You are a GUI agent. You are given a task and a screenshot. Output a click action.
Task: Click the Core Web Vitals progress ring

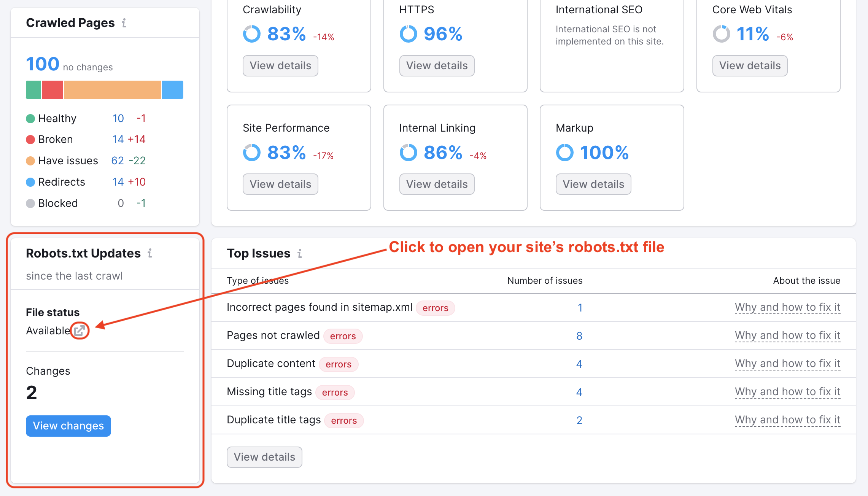pos(722,34)
